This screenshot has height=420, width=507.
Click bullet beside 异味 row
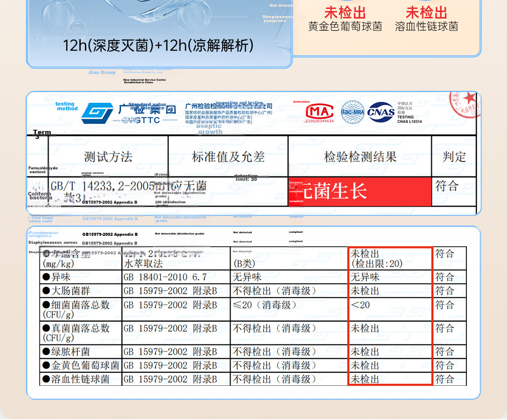tap(46, 278)
